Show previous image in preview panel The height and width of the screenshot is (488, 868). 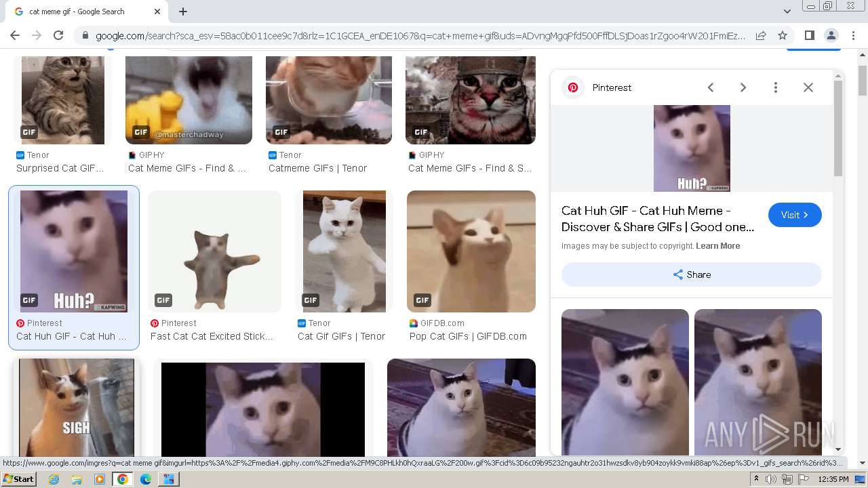(x=711, y=87)
